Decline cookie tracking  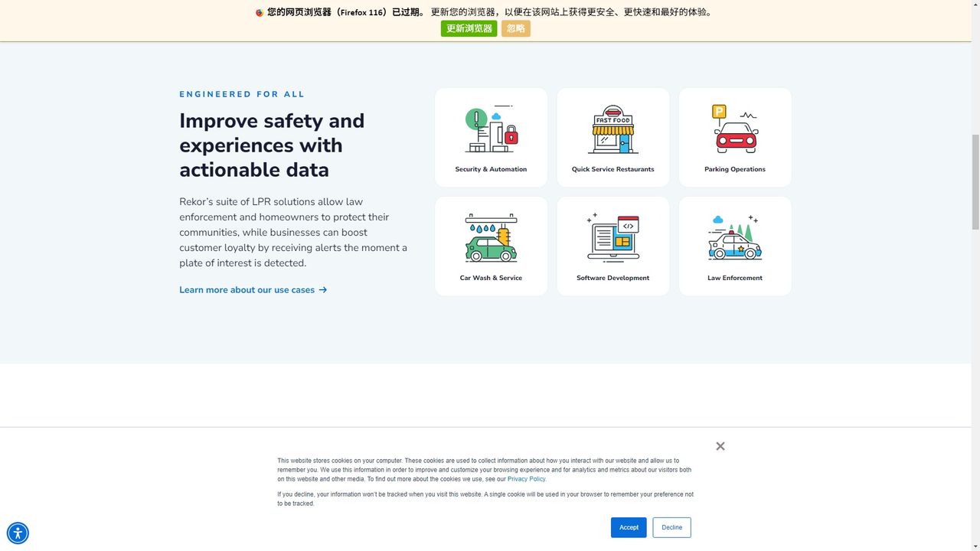672,527
